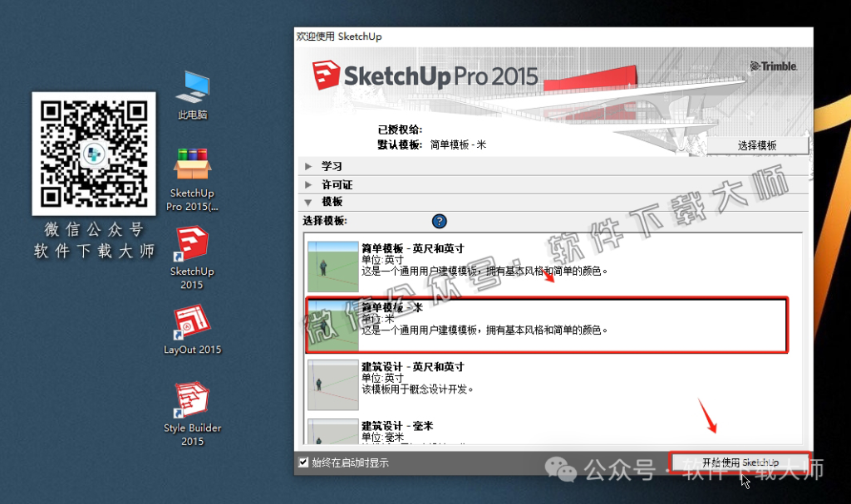Click the red SketchUp logo in the banner

(x=326, y=76)
